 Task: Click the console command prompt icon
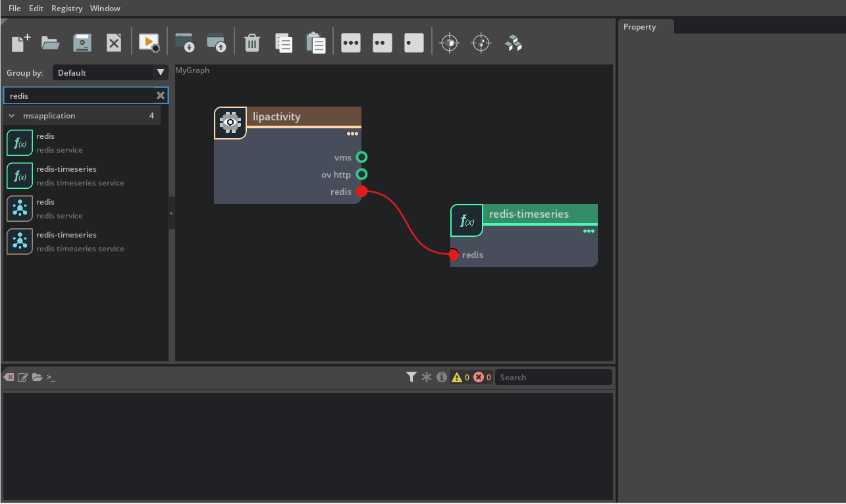pyautogui.click(x=51, y=378)
